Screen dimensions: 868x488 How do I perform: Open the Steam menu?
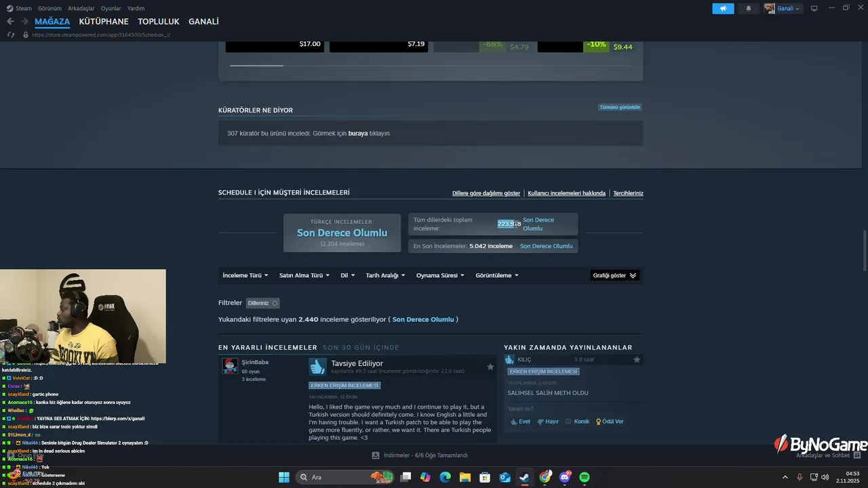(x=20, y=8)
